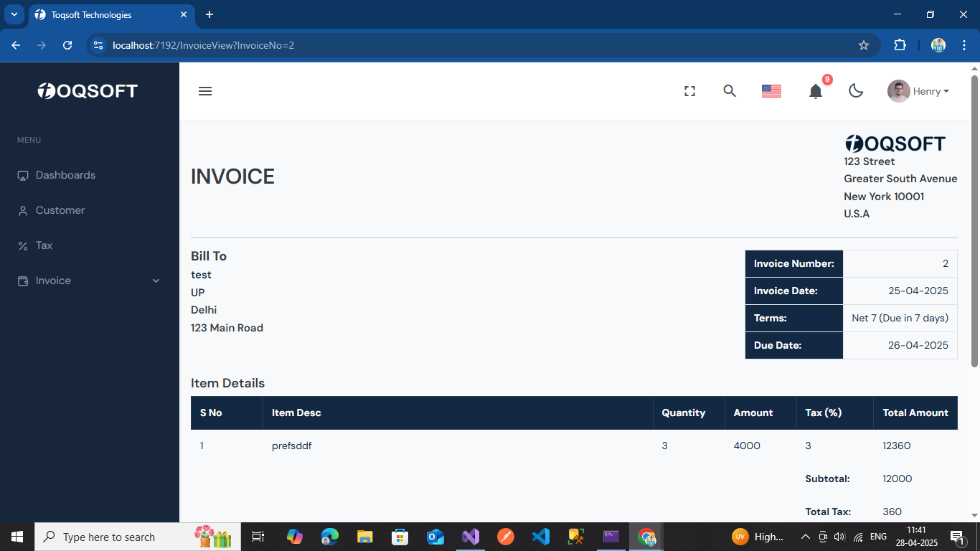Reload the page using the refresh icon
Image resolution: width=980 pixels, height=551 pixels.
tap(67, 45)
